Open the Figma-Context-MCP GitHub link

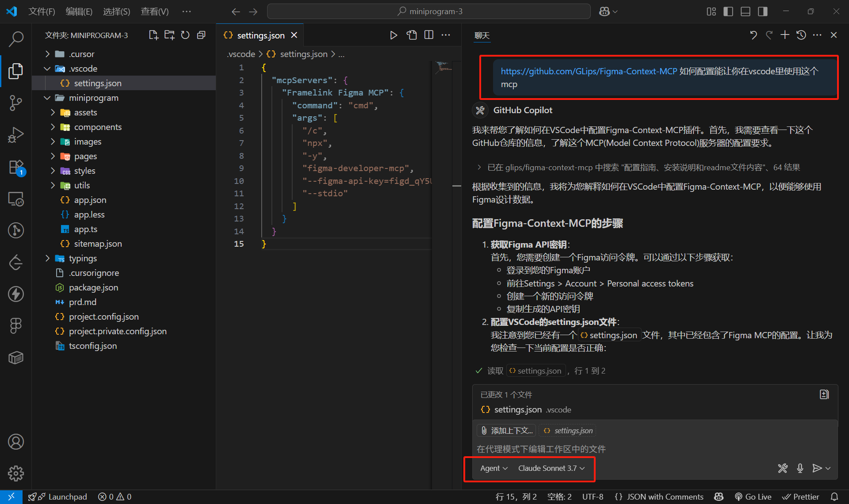589,71
